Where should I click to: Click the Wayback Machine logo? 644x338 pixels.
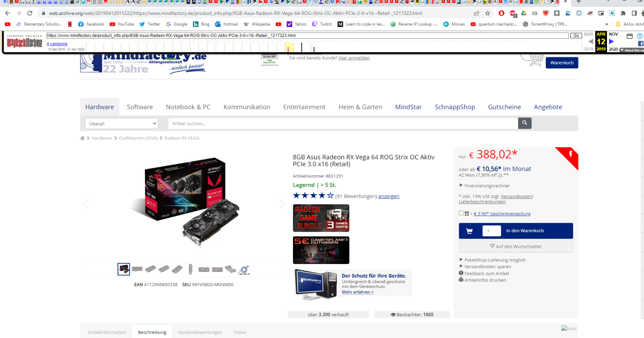point(25,41)
